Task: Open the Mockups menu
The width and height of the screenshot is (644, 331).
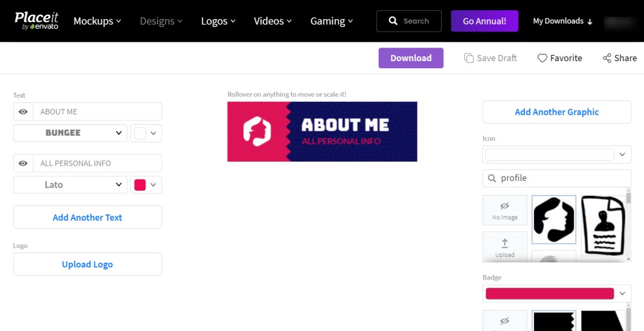Action: pos(97,21)
